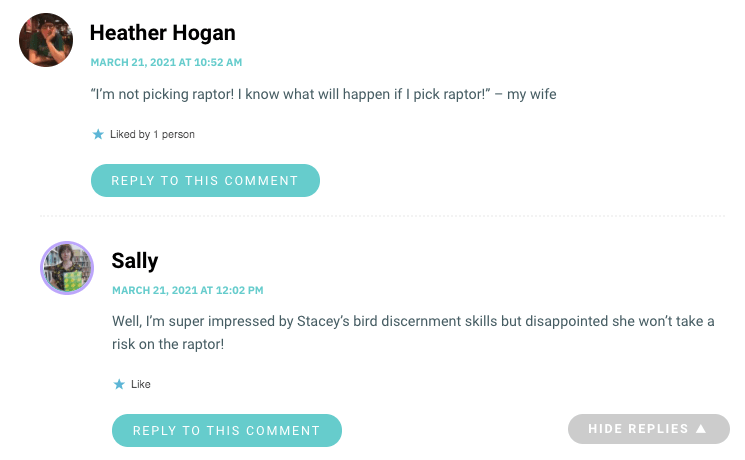Viewport: 745px width, 460px height.
Task: Reply to Heather Hogan's comment
Action: pos(205,181)
